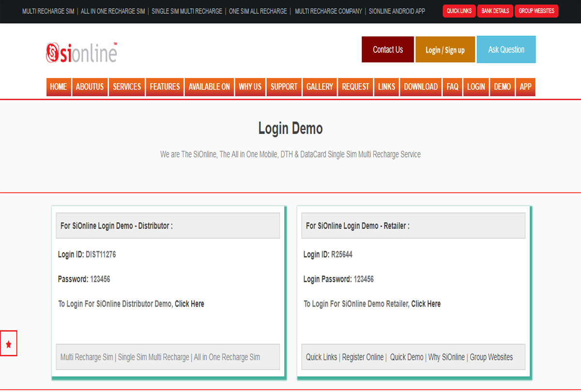Open the FAQ menu item
The width and height of the screenshot is (581, 392).
452,87
